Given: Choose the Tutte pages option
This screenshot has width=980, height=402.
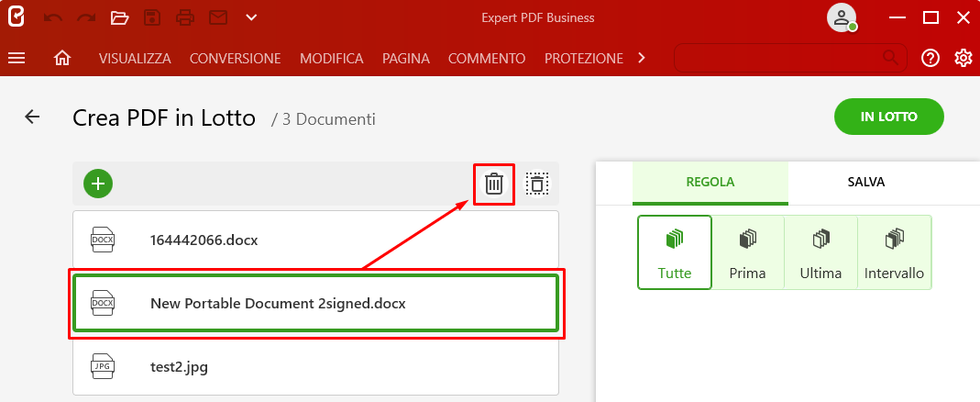Looking at the screenshot, I should click(675, 252).
